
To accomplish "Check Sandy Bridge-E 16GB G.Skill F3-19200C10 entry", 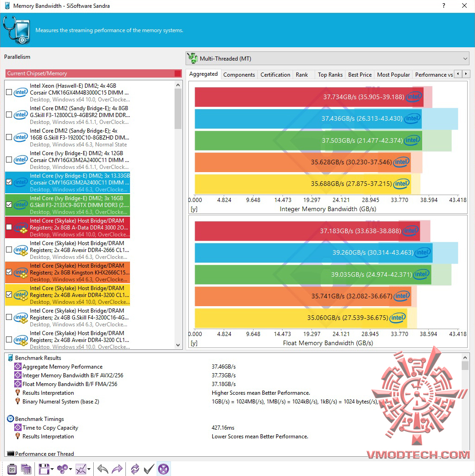I will pyautogui.click(x=9, y=137).
